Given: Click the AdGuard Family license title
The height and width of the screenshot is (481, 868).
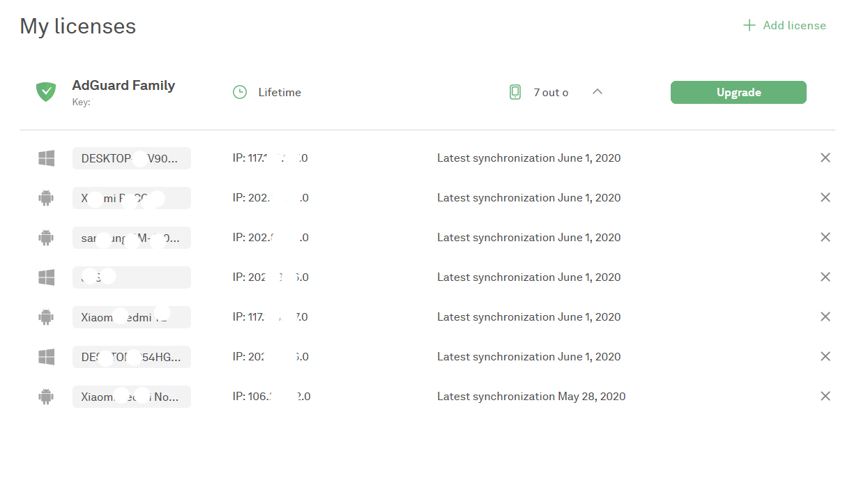Looking at the screenshot, I should 123,86.
